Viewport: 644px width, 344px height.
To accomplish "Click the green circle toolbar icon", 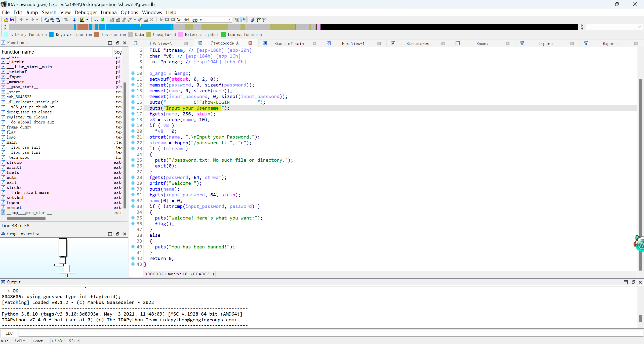I will [x=102, y=20].
